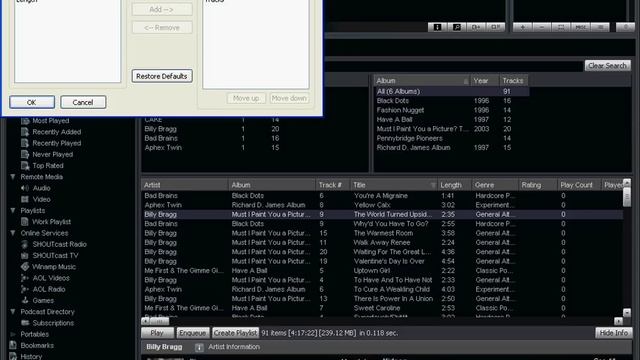The image size is (640, 360).
Task: Sort tracks by Genre column
Action: (x=495, y=185)
